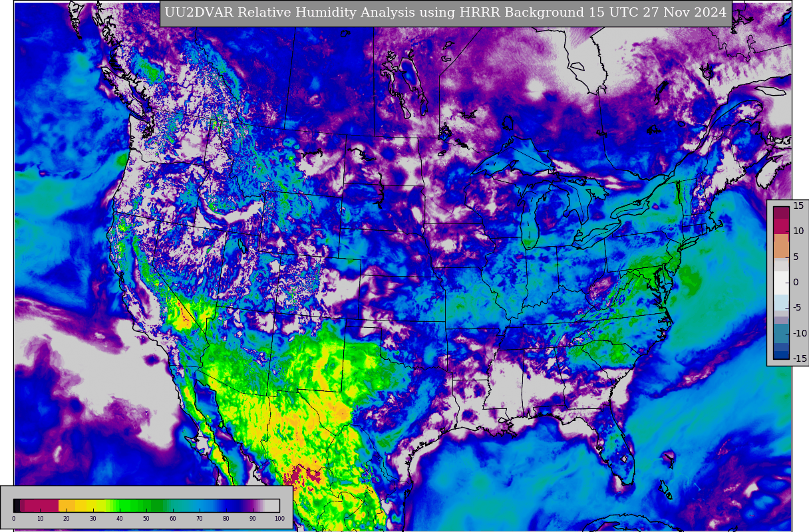Click the light gray band near 100 on colorbar
This screenshot has height=532, width=809.
point(272,505)
